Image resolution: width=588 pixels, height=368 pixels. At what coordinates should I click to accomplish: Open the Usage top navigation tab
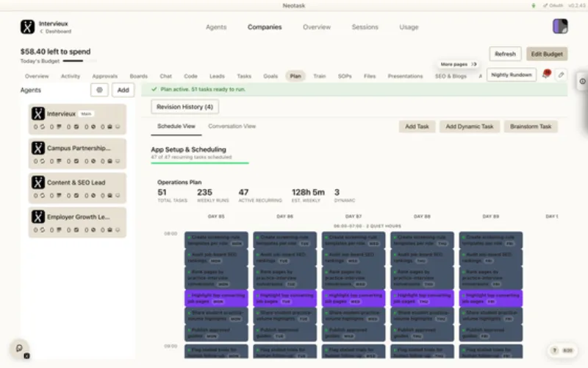tap(409, 27)
